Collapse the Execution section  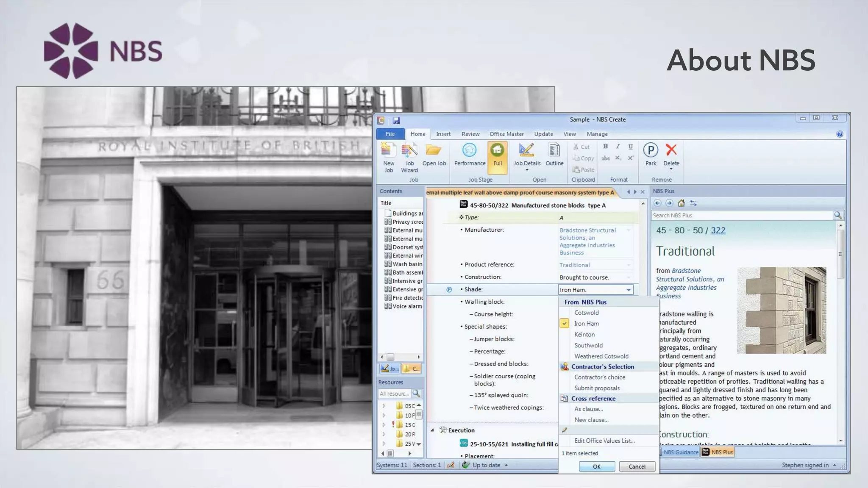[x=432, y=430]
